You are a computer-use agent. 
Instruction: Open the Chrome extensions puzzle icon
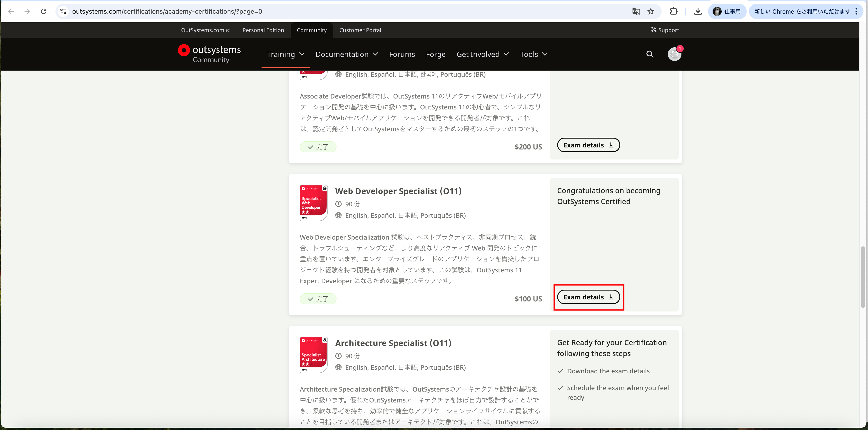coord(673,11)
